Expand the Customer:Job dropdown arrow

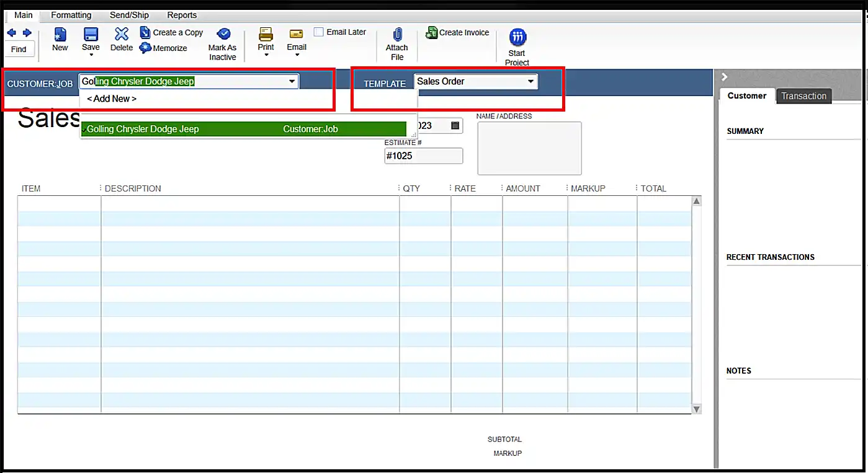click(292, 81)
